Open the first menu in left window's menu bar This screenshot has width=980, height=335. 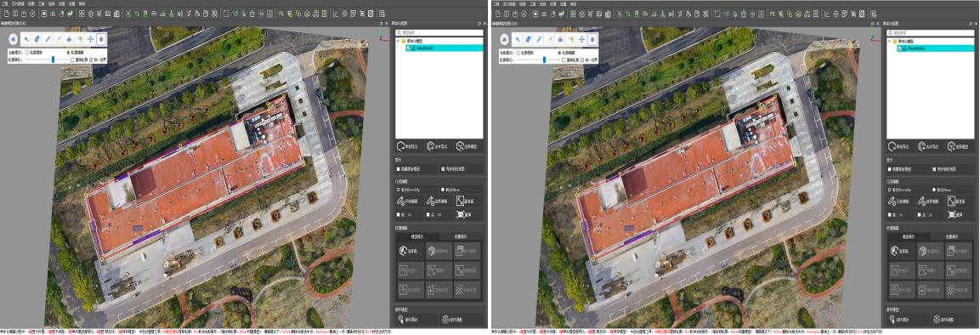5,3
